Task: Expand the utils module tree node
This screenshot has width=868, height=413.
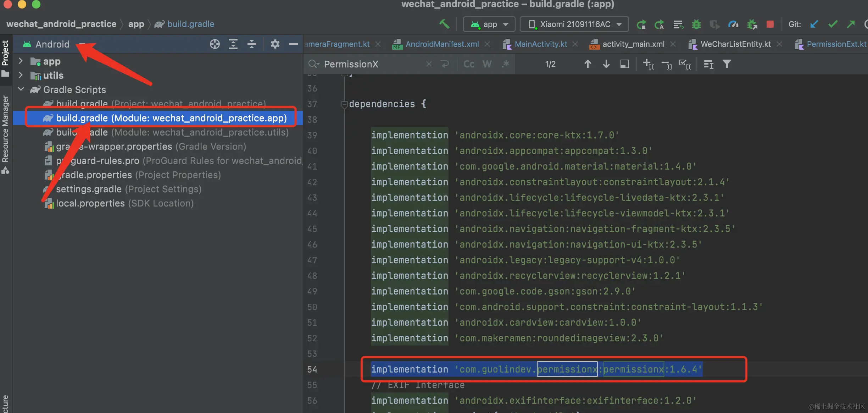Action: [21, 75]
